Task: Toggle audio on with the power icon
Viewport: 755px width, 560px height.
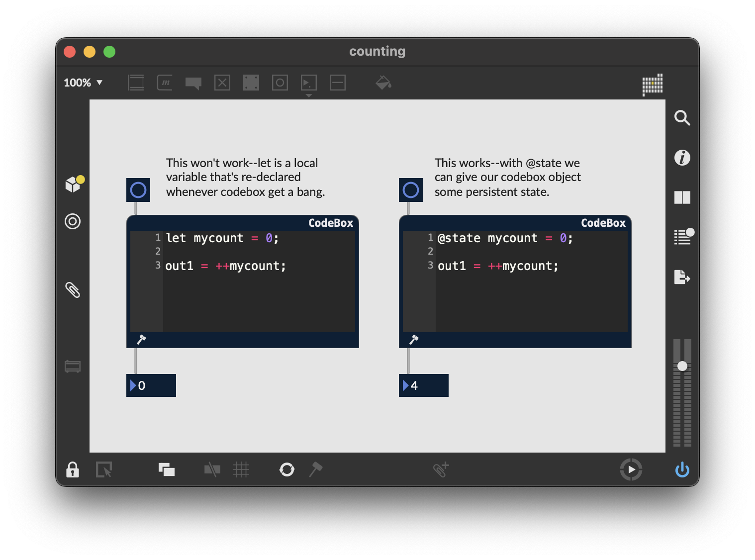Action: coord(682,469)
